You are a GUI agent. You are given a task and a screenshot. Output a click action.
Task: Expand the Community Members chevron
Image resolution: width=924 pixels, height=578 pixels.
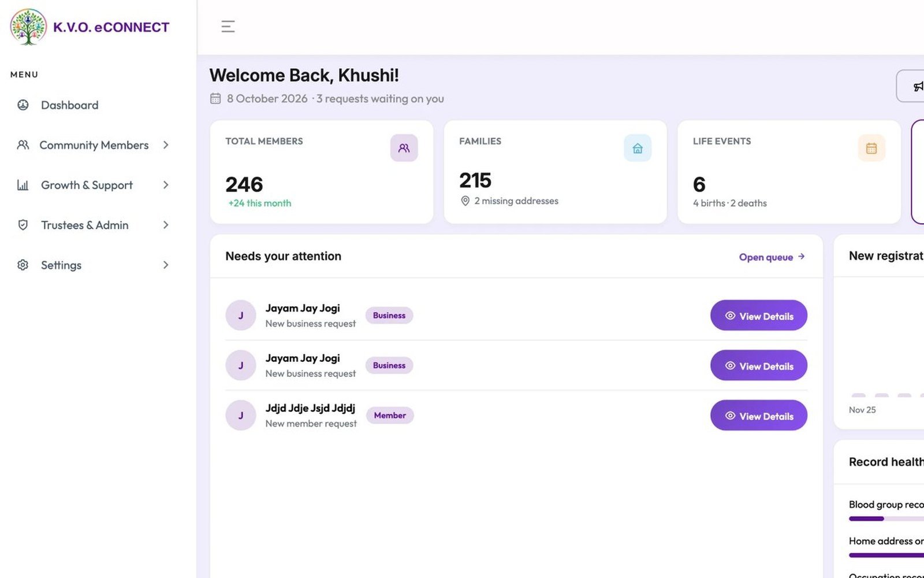166,145
